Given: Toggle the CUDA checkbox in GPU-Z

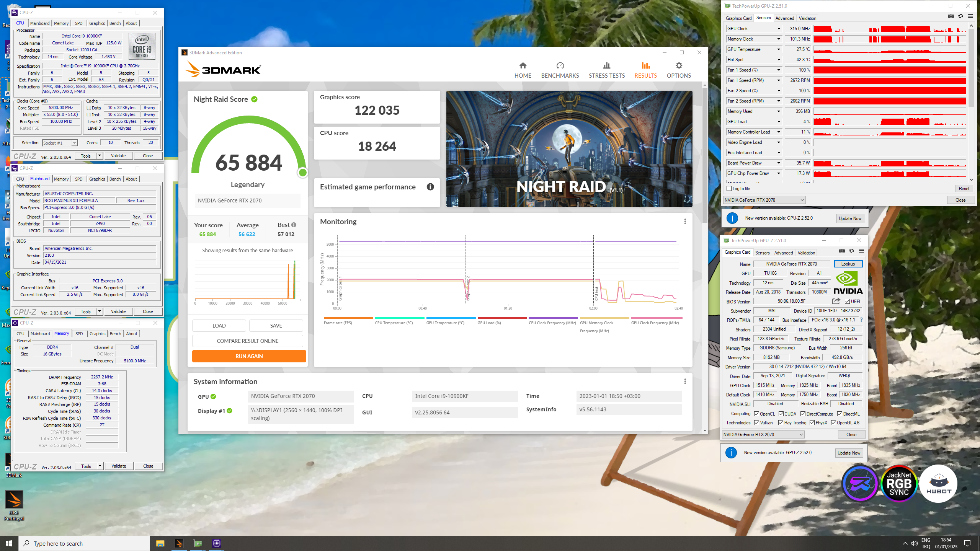Looking at the screenshot, I should [x=781, y=414].
